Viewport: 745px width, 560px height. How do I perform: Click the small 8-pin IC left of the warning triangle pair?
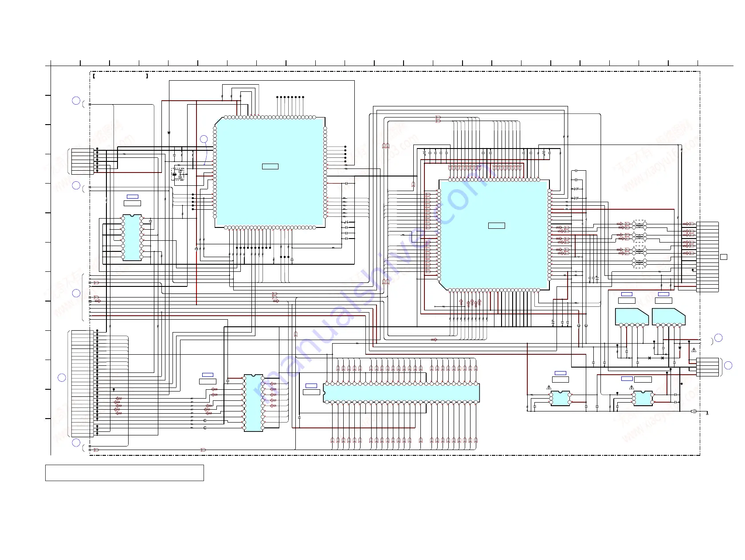[x=560, y=398]
